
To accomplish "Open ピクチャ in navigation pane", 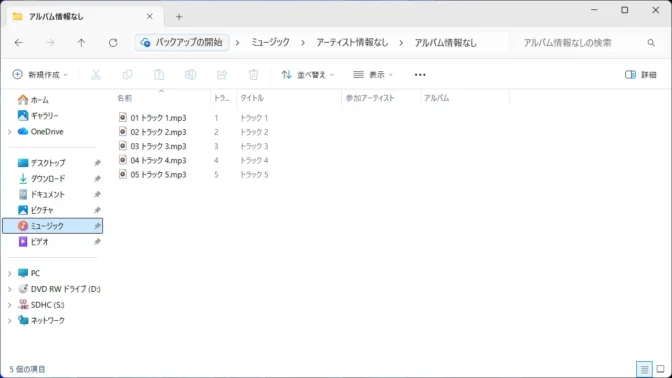I will pos(42,210).
